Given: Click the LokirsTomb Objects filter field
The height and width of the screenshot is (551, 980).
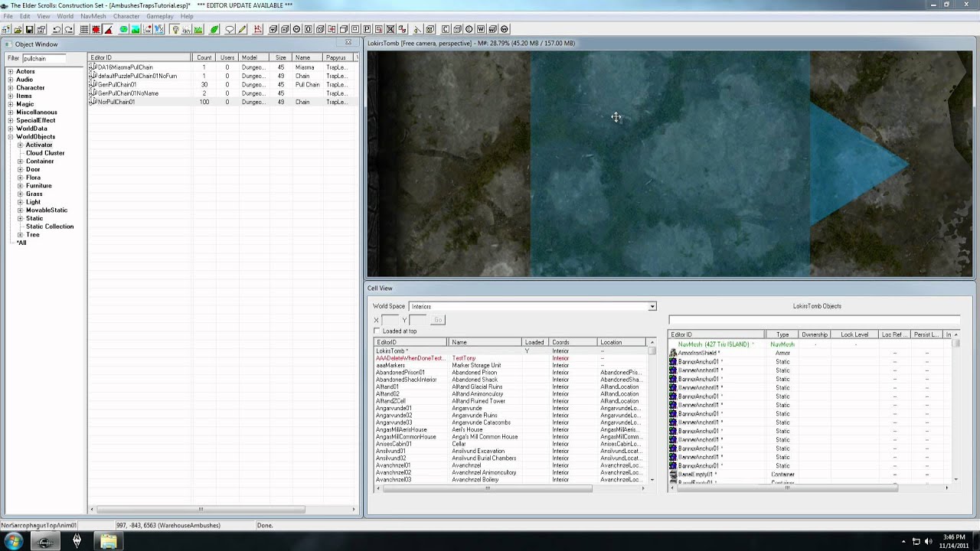Looking at the screenshot, I should click(x=814, y=320).
